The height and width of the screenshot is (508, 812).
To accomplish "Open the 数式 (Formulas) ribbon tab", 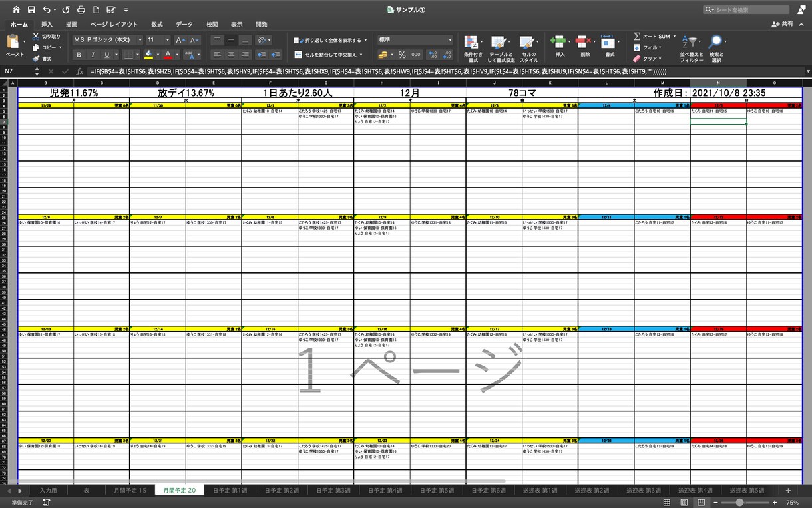I will coord(157,25).
